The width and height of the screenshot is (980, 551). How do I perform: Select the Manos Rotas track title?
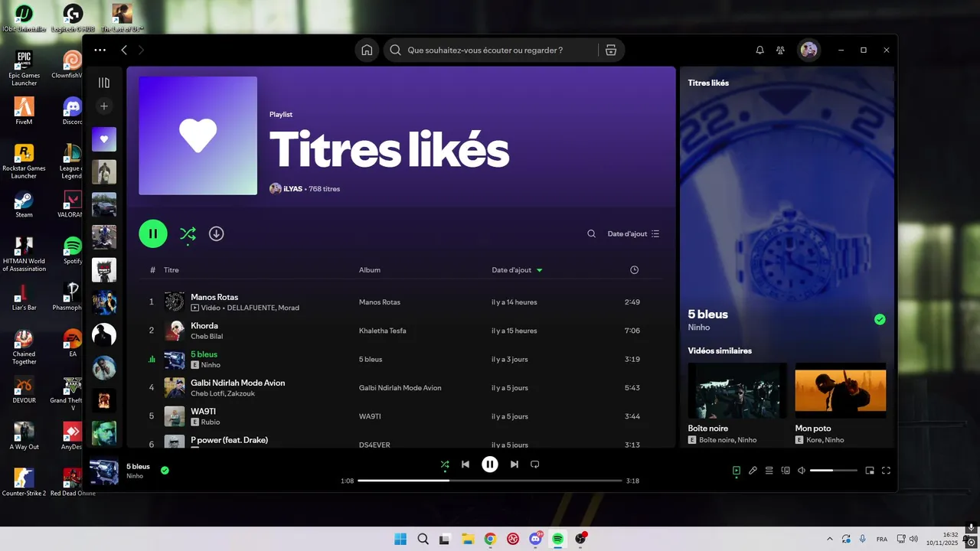tap(214, 297)
